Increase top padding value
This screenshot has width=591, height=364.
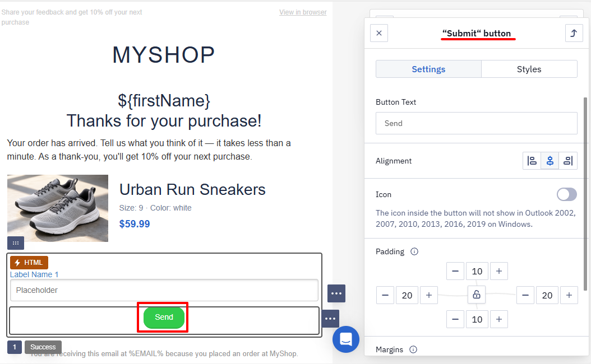(498, 271)
